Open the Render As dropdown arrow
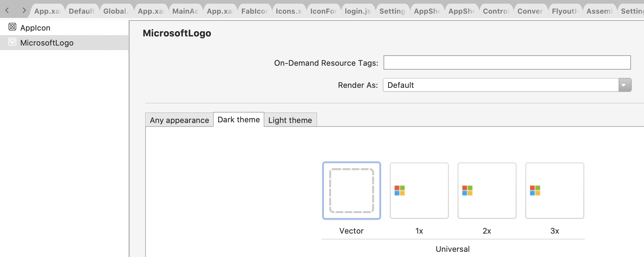 624,85
